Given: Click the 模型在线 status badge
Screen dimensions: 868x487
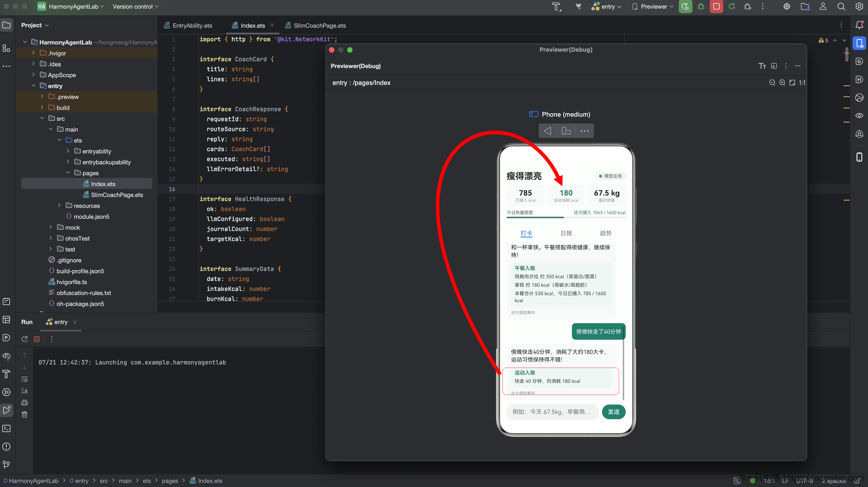Looking at the screenshot, I should 610,176.
